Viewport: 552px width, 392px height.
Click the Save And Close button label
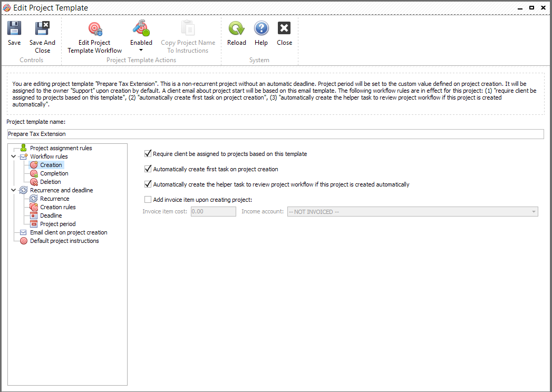(x=42, y=46)
